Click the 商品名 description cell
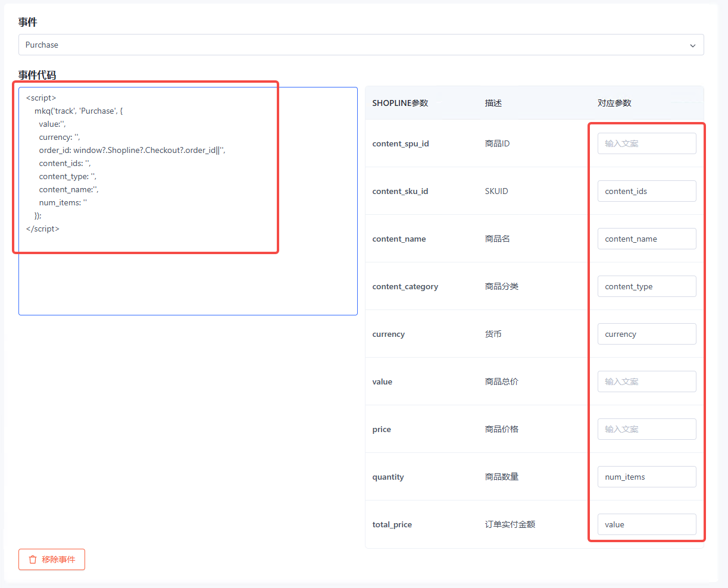This screenshot has height=588, width=728. [498, 239]
